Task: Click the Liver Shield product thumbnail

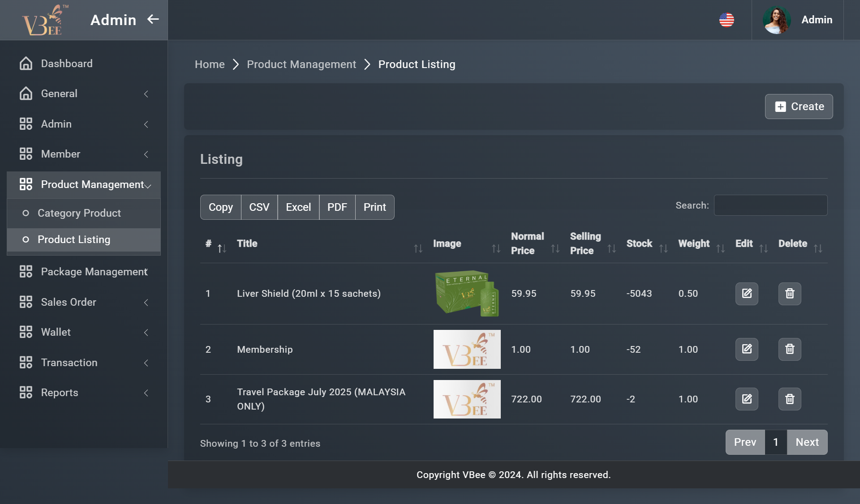Action: (x=467, y=294)
